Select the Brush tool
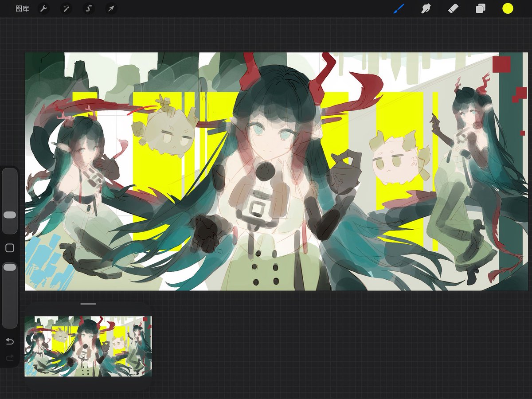Screen dimensions: 532x399 coord(399,8)
